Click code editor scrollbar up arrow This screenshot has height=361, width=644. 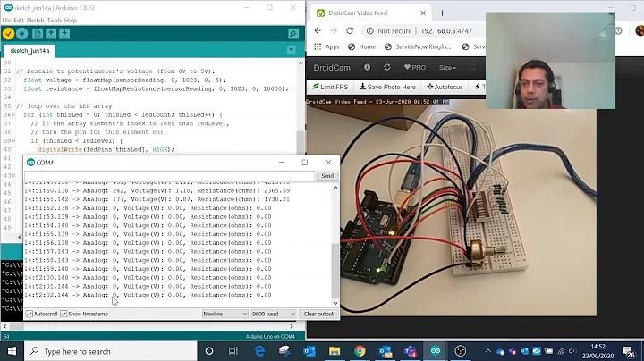(301, 63)
